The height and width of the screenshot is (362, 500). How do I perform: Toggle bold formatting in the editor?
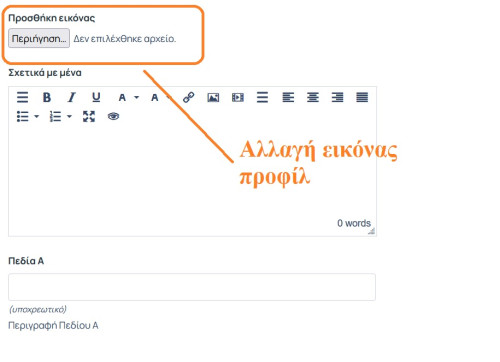tap(47, 97)
